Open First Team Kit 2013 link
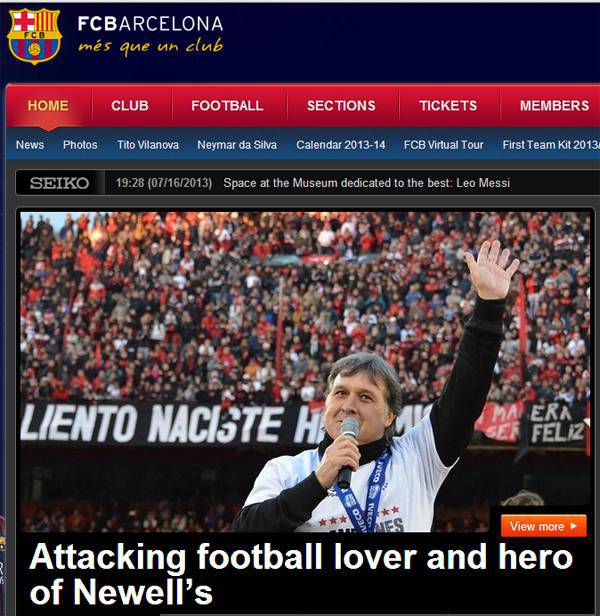600x616 pixels. coord(551,145)
